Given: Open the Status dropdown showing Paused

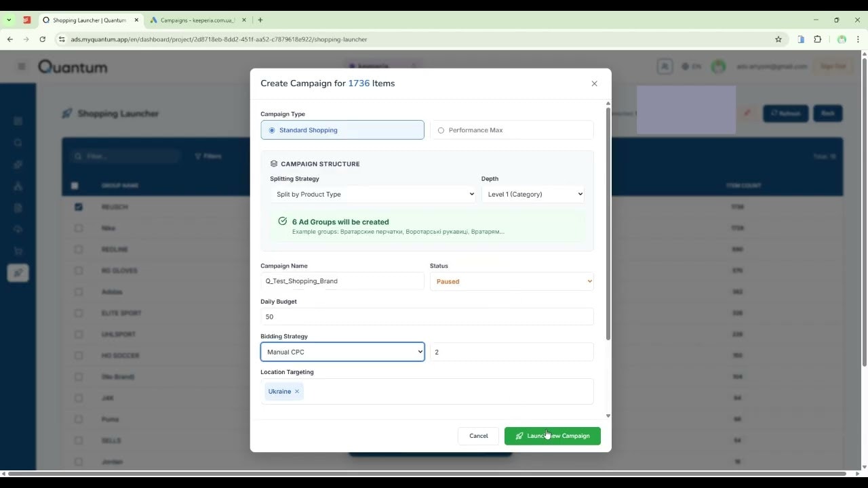Looking at the screenshot, I should click(x=512, y=281).
